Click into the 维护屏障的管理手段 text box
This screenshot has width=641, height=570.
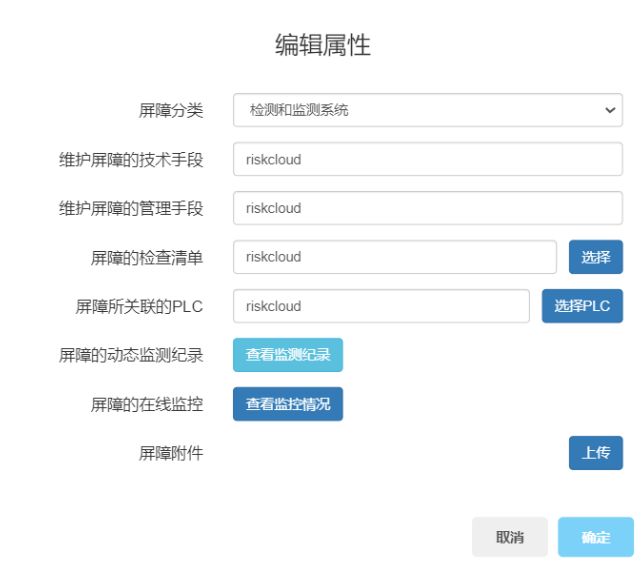tap(427, 208)
